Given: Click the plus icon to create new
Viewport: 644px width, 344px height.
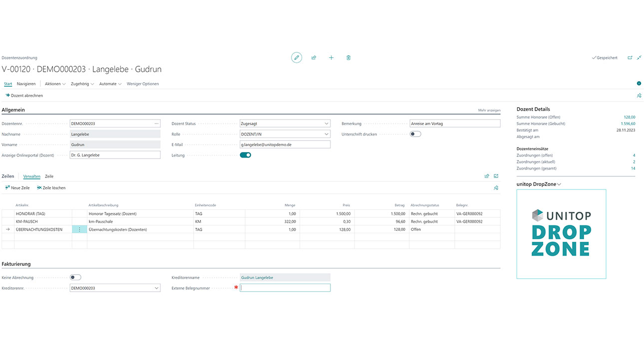Looking at the screenshot, I should tap(331, 58).
